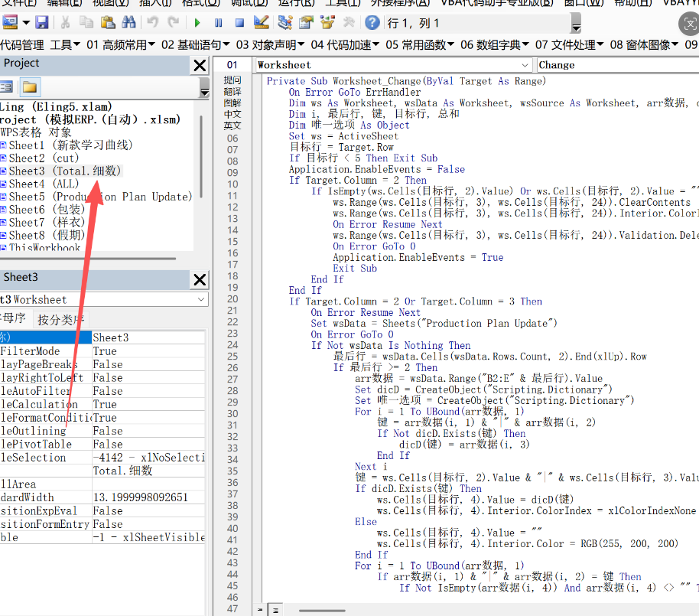This screenshot has width=699, height=616.
Task: Click the blue Help question mark icon
Action: [372, 22]
